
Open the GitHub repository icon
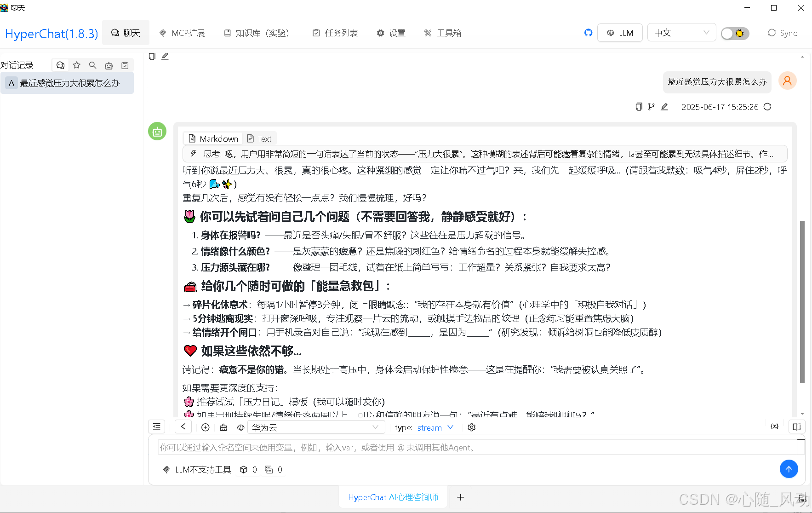pos(588,33)
